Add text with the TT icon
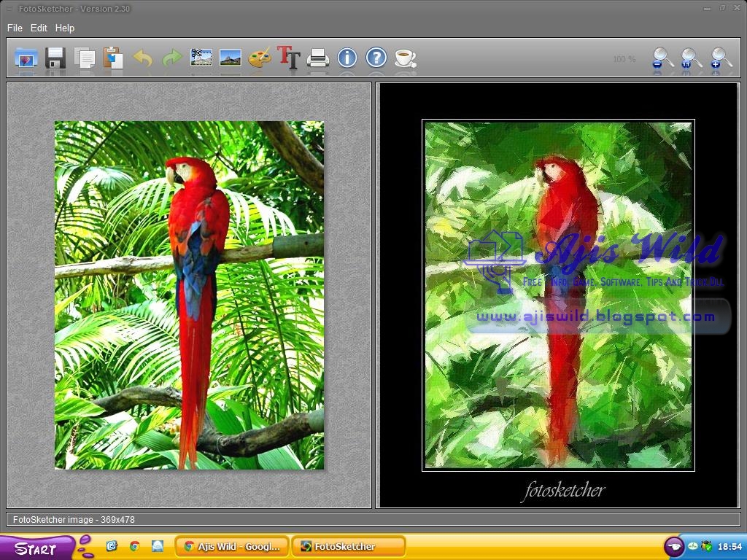747x560 pixels. (x=289, y=58)
